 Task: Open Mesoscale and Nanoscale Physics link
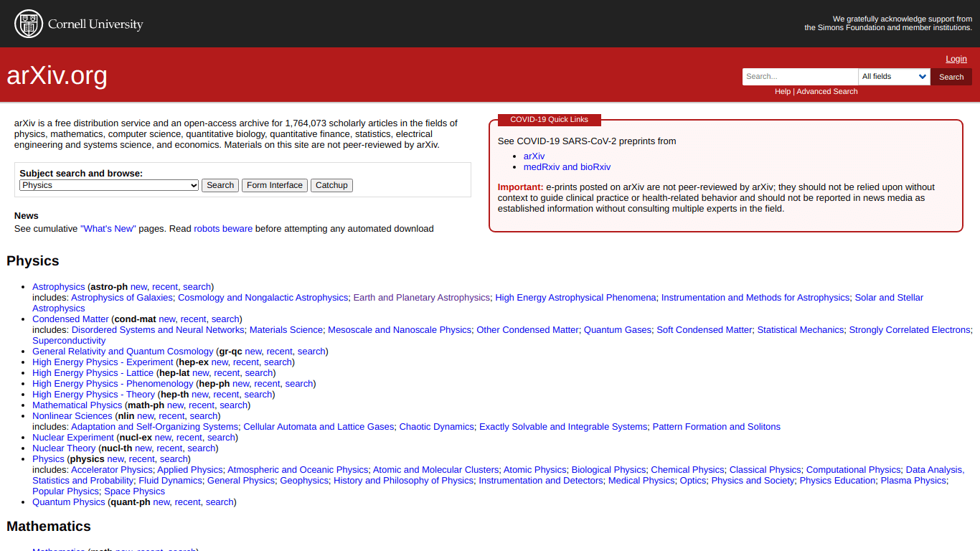[x=400, y=330]
